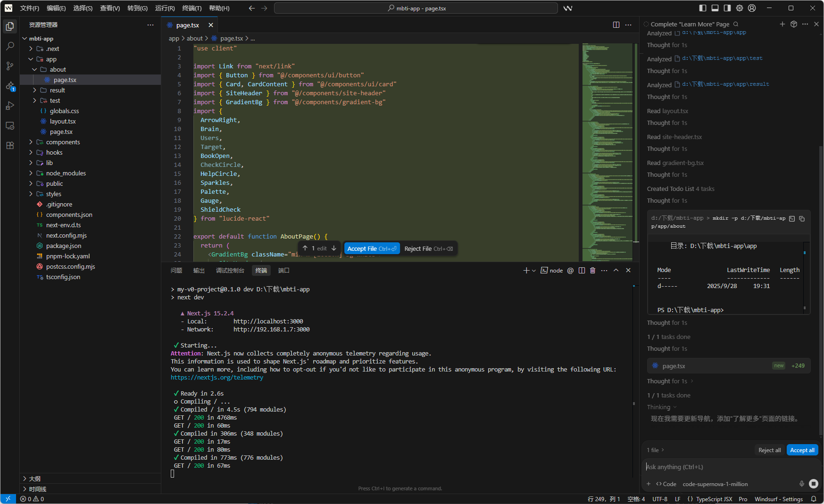The height and width of the screenshot is (504, 824).
Task: Open the 终端(T) menu
Action: 191,8
